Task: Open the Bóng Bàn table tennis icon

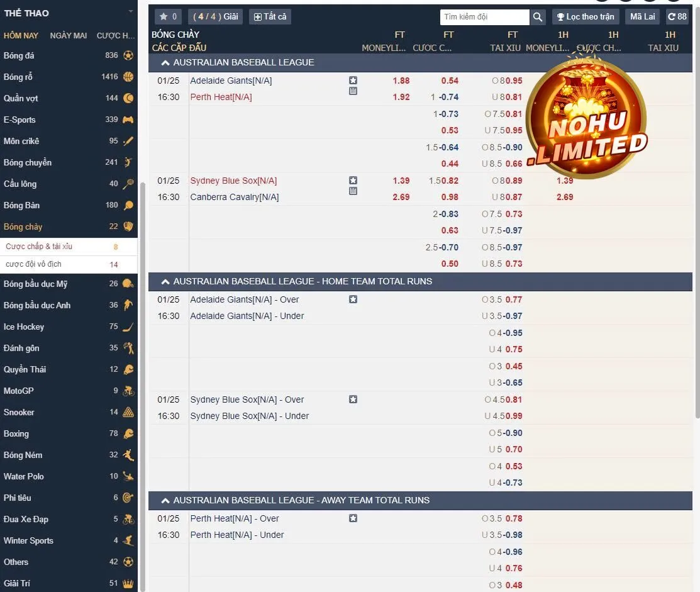Action: (128, 205)
